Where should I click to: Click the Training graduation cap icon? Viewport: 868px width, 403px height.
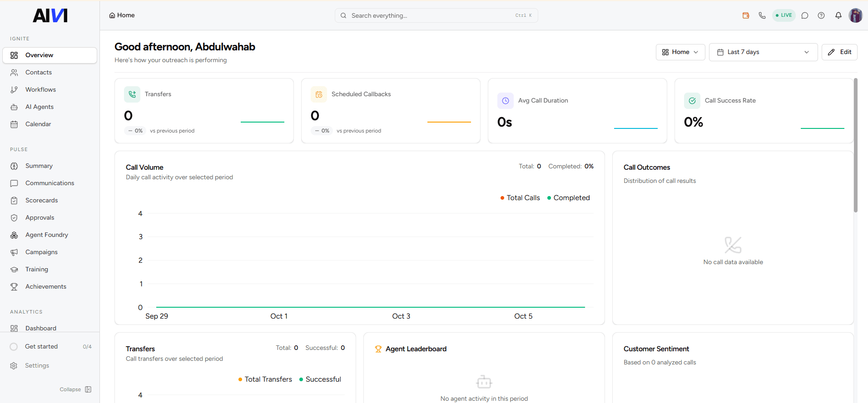pos(14,270)
